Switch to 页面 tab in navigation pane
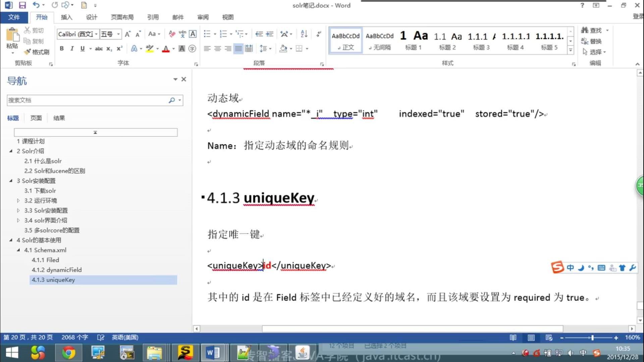 tap(36, 118)
